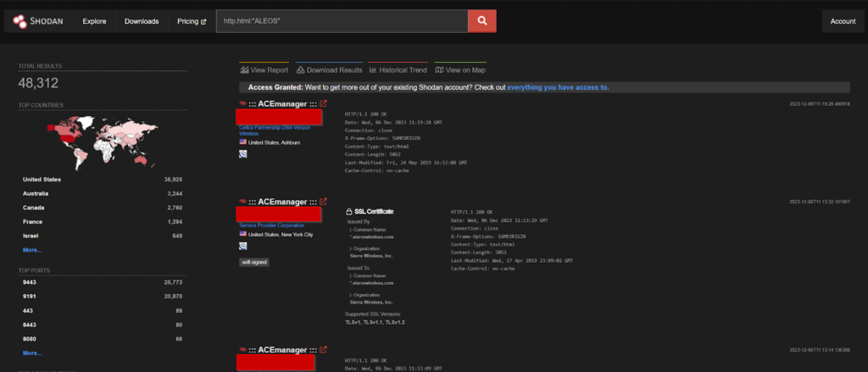Screen dimensions: 868x372
Task: Click the Australia count 3,244
Action: 175,194
